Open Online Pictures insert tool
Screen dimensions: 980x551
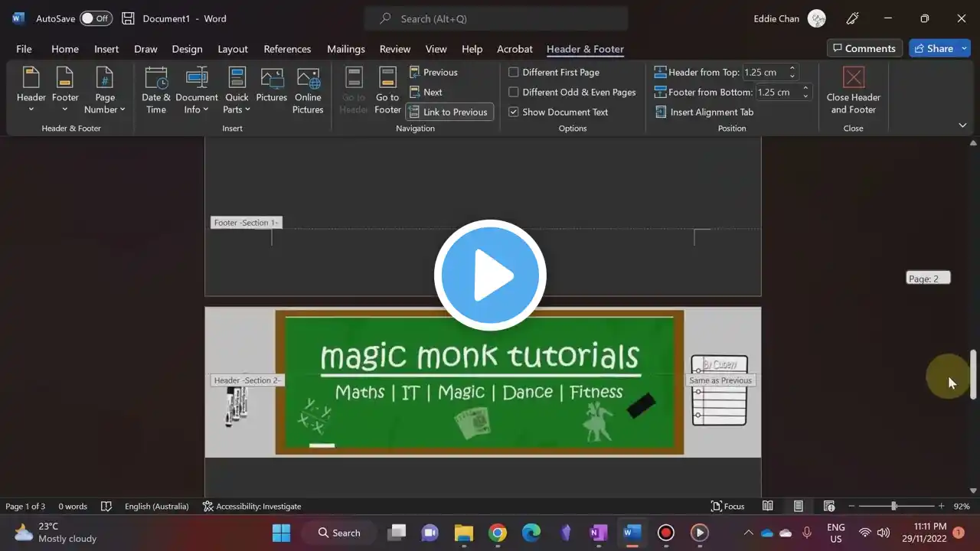click(308, 91)
